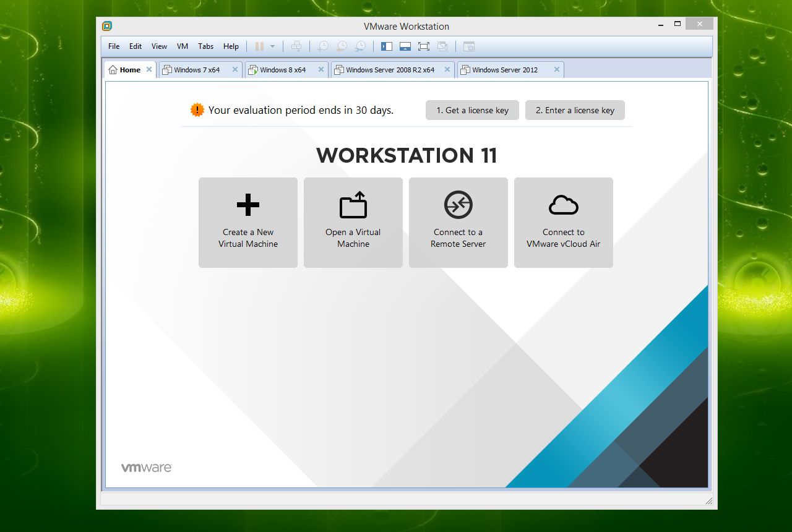The width and height of the screenshot is (792, 532).
Task: Click the orange evaluation warning icon
Action: (197, 110)
